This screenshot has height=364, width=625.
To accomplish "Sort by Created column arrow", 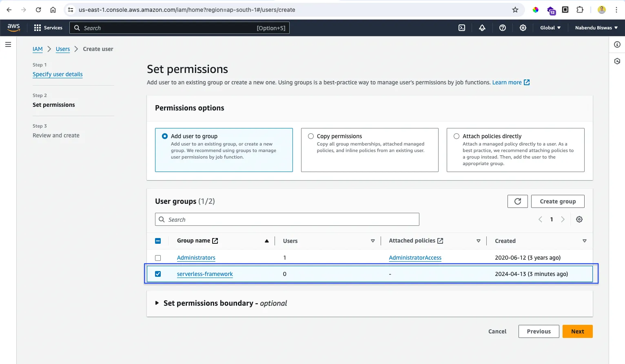I will pyautogui.click(x=585, y=241).
